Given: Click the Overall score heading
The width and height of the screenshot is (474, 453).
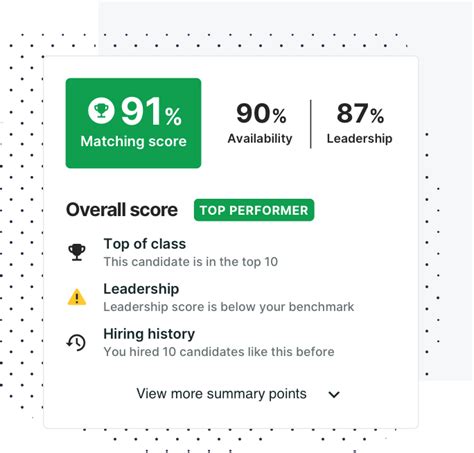Looking at the screenshot, I should pos(122,210).
